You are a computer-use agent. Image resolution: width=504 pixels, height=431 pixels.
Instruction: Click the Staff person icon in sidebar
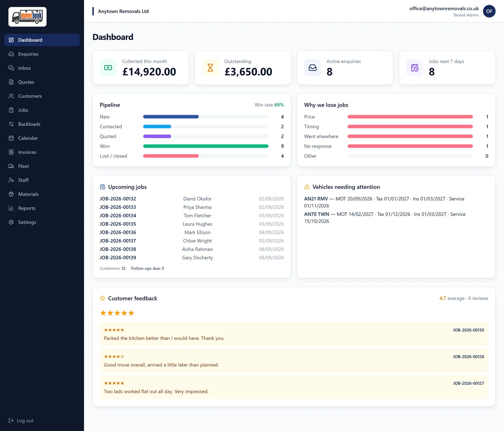pos(11,180)
